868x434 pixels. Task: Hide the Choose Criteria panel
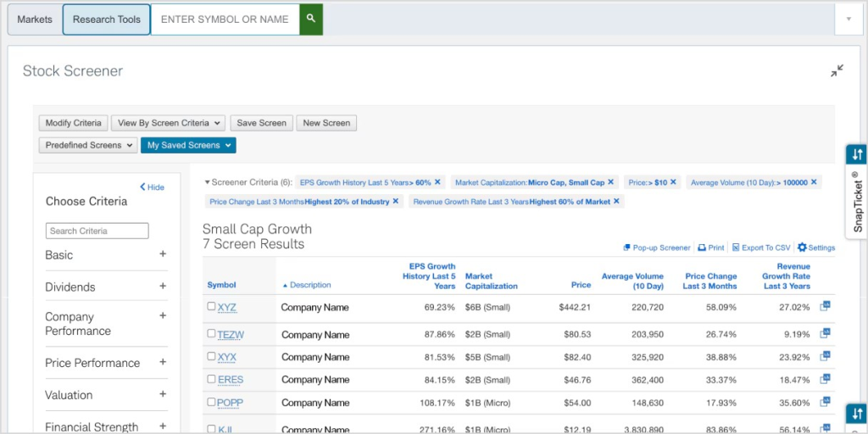pyautogui.click(x=153, y=187)
